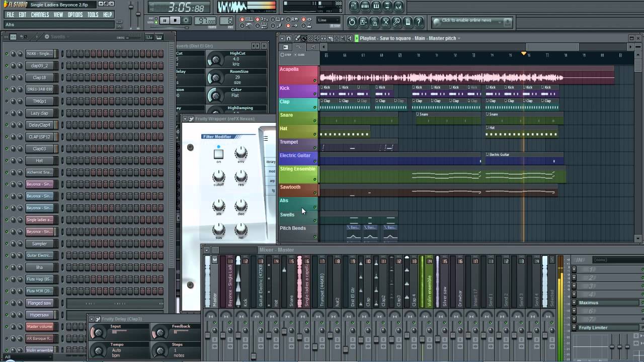Click the stop button in the transport panel

pyautogui.click(x=175, y=21)
